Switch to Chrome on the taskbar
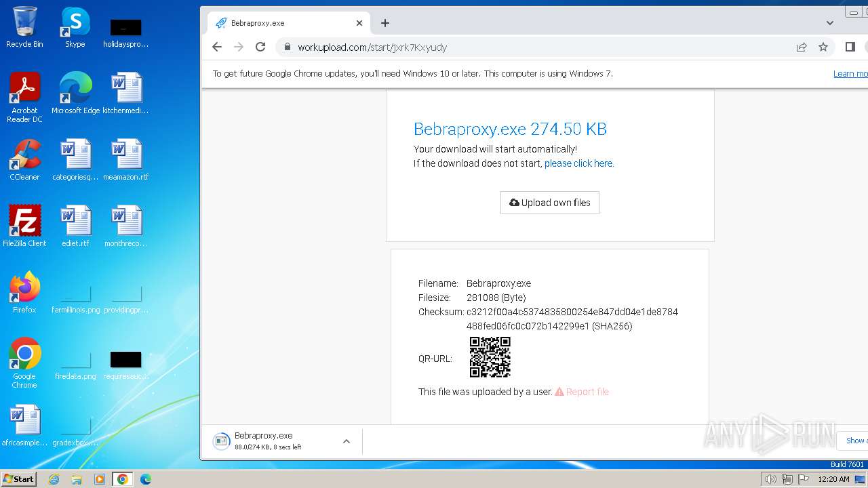This screenshot has width=868, height=488. point(123,479)
